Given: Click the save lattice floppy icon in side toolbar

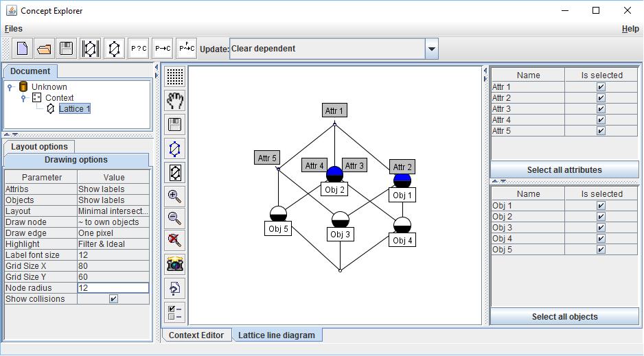Looking at the screenshot, I should point(175,124).
